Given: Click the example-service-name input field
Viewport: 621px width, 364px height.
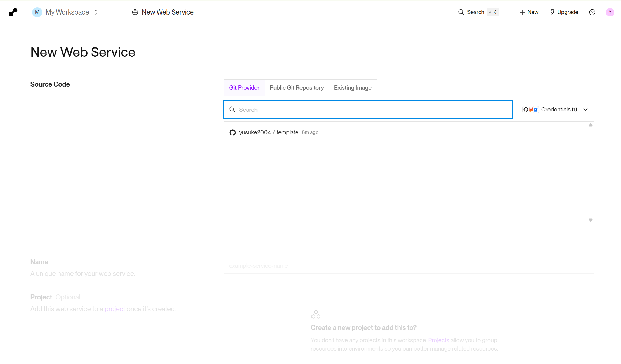Looking at the screenshot, I should [x=408, y=266].
